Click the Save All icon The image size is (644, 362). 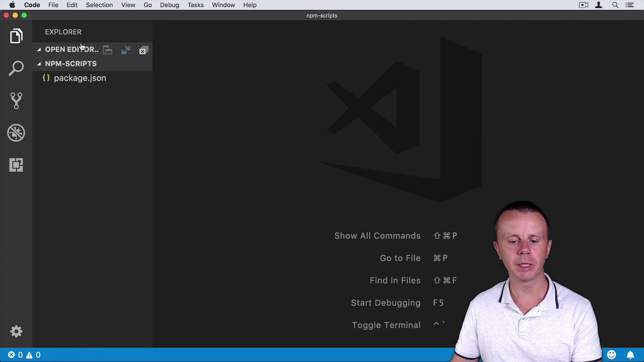(126, 50)
